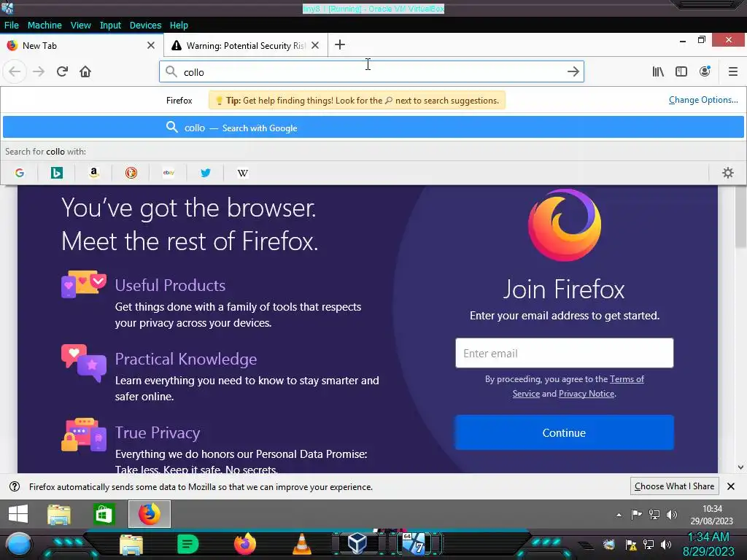Image resolution: width=747 pixels, height=560 pixels.
Task: Open Windows Store in guest taskbar
Action: click(x=104, y=514)
